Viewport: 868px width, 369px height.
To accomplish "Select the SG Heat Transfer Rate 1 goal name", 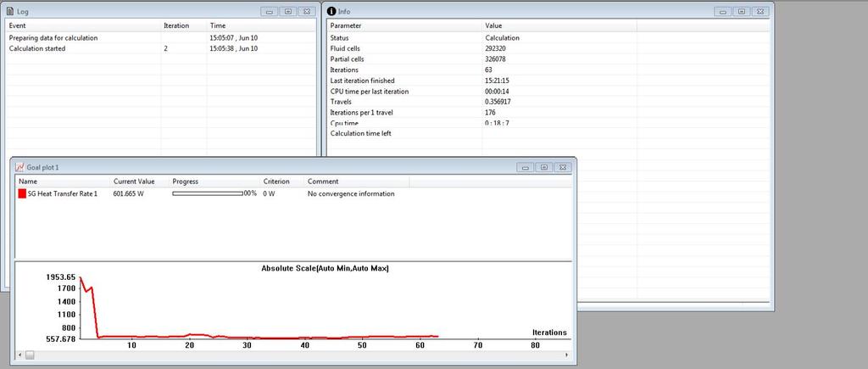I will tap(63, 194).
